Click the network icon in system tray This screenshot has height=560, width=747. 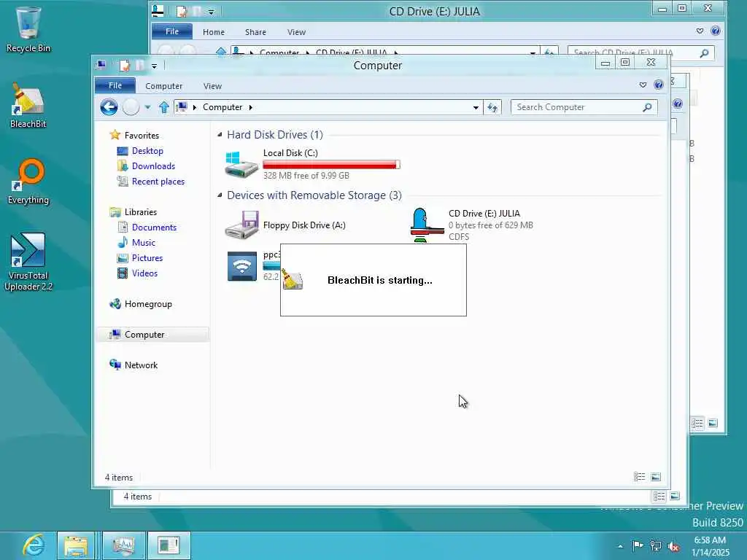[x=656, y=545]
